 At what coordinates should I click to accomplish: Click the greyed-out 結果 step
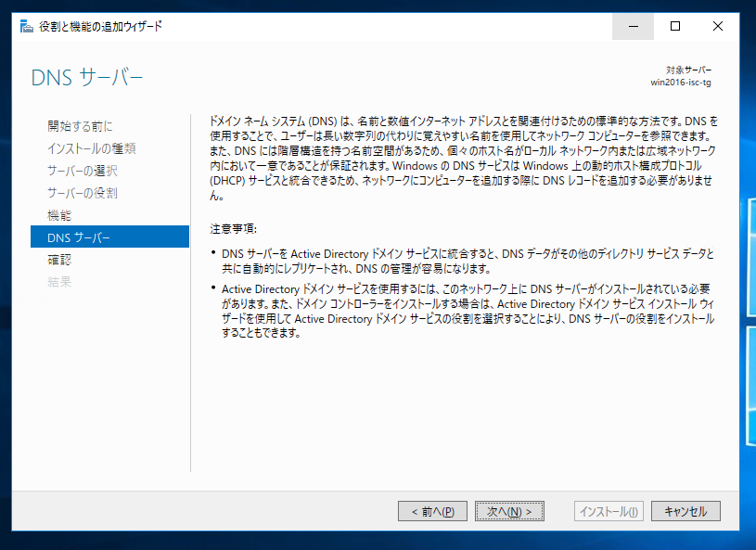(x=59, y=282)
